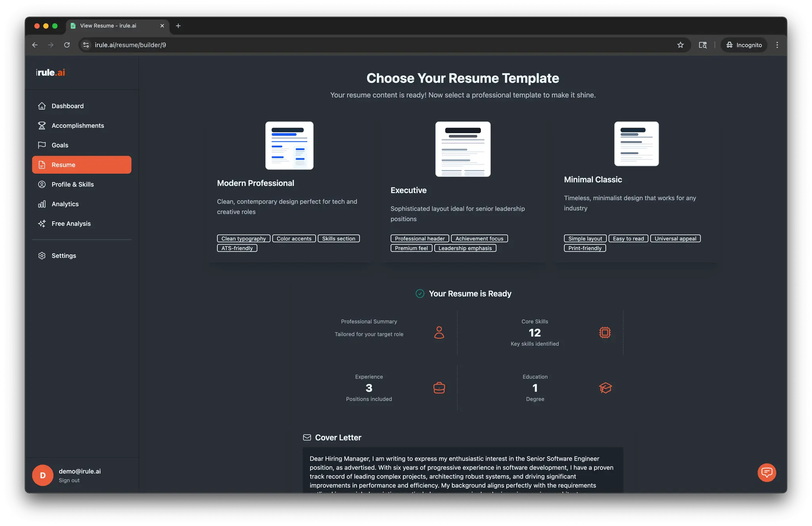The width and height of the screenshot is (812, 526).
Task: Click the Premium feel tag
Action: pyautogui.click(x=411, y=248)
